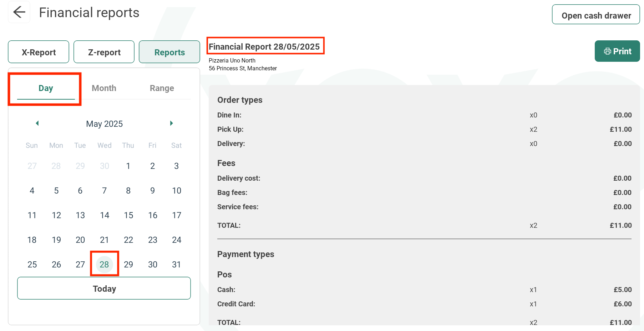This screenshot has width=644, height=331.
Task: Select May 28 on the calendar
Action: [104, 264]
